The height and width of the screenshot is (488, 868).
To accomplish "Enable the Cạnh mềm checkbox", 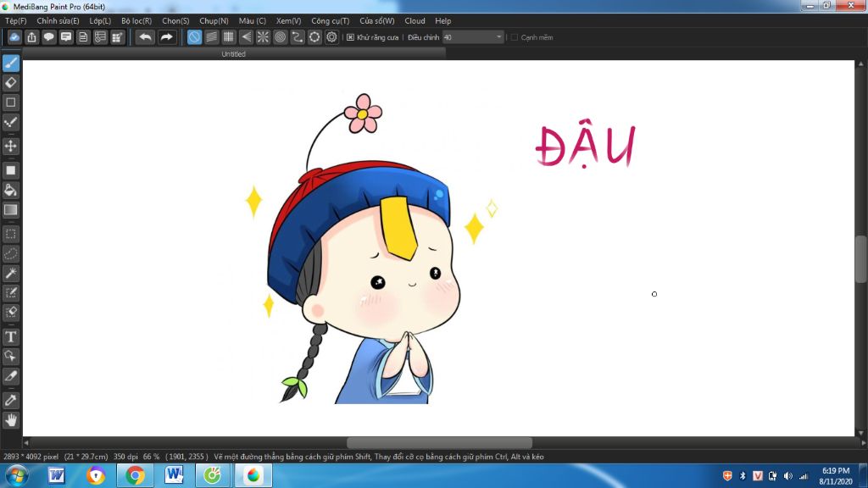I will coord(514,37).
